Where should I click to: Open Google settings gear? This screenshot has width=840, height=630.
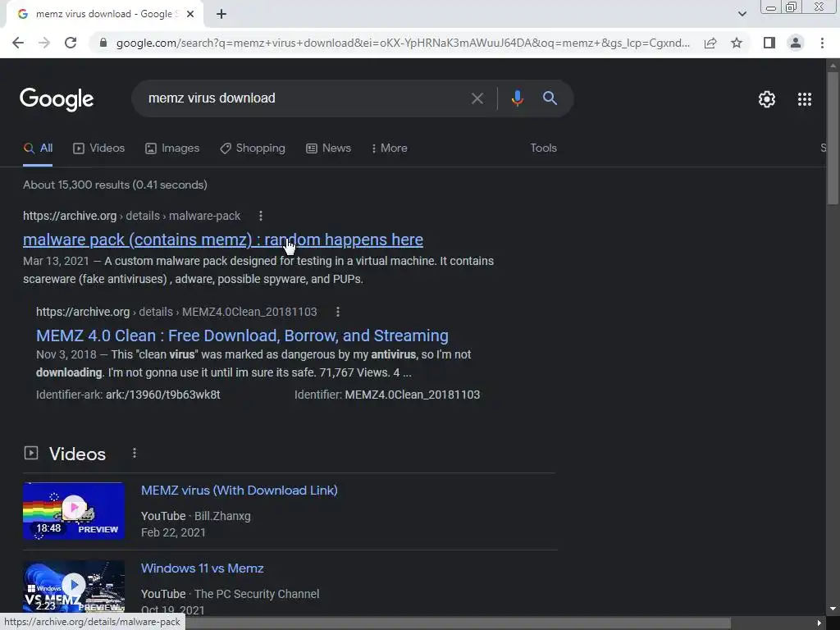tap(767, 99)
